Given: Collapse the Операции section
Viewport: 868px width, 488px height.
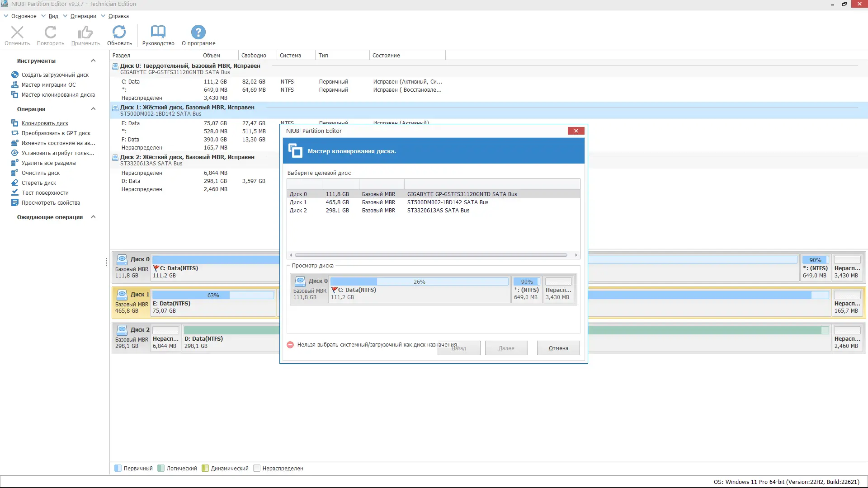Looking at the screenshot, I should coord(93,109).
